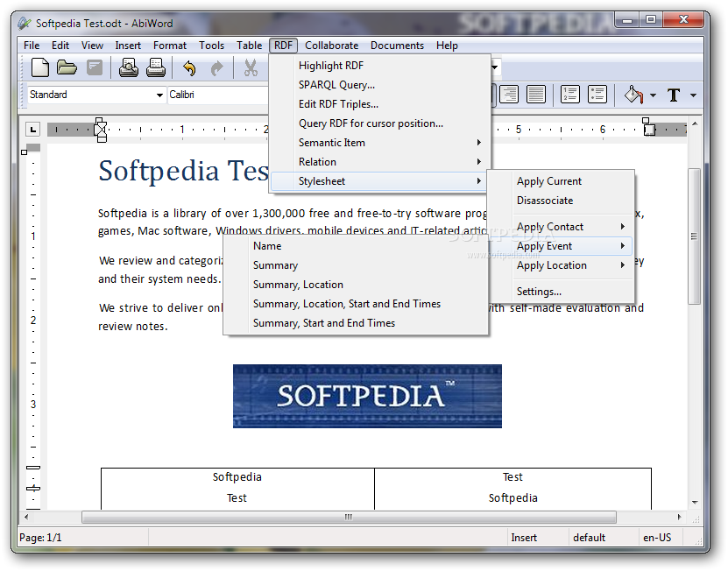This screenshot has height=571, width=728.
Task: Select Summary, Start and End Times
Action: pyautogui.click(x=356, y=323)
